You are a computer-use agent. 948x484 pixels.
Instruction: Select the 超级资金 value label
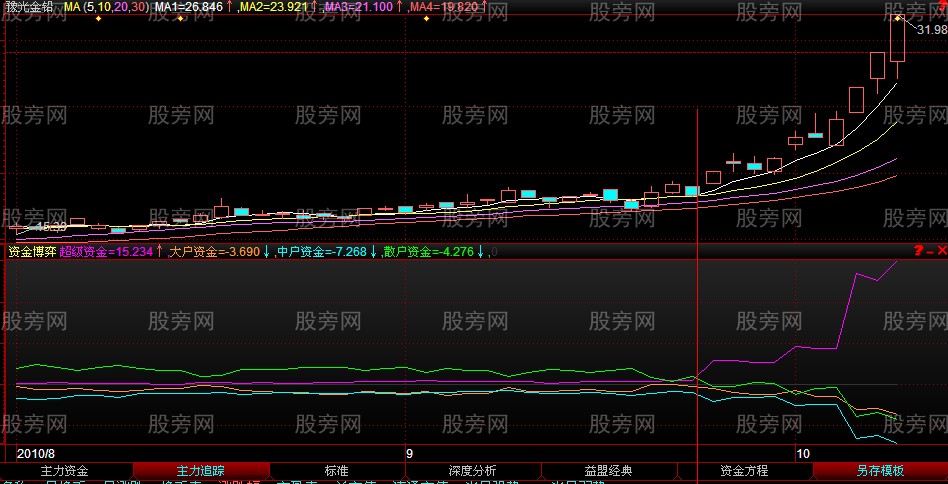click(106, 252)
